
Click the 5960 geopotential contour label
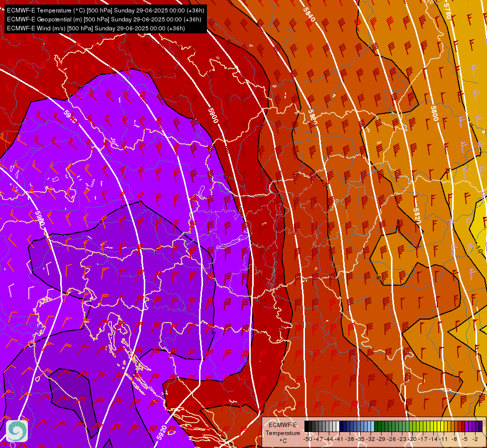(40, 218)
